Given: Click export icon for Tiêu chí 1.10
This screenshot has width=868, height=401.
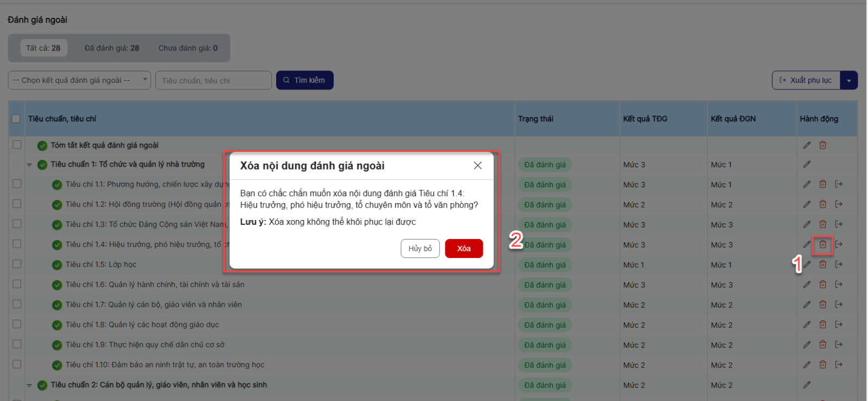Looking at the screenshot, I should click(x=839, y=365).
